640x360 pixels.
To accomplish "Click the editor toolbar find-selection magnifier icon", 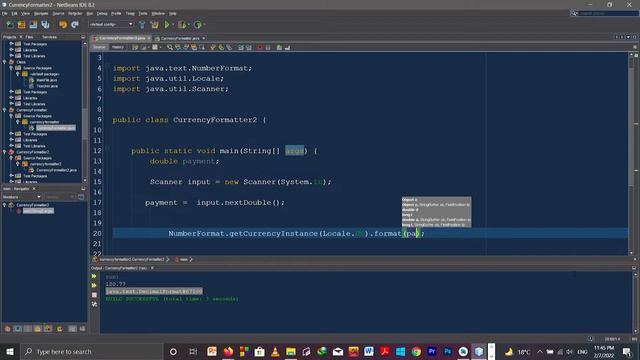I will tap(170, 47).
